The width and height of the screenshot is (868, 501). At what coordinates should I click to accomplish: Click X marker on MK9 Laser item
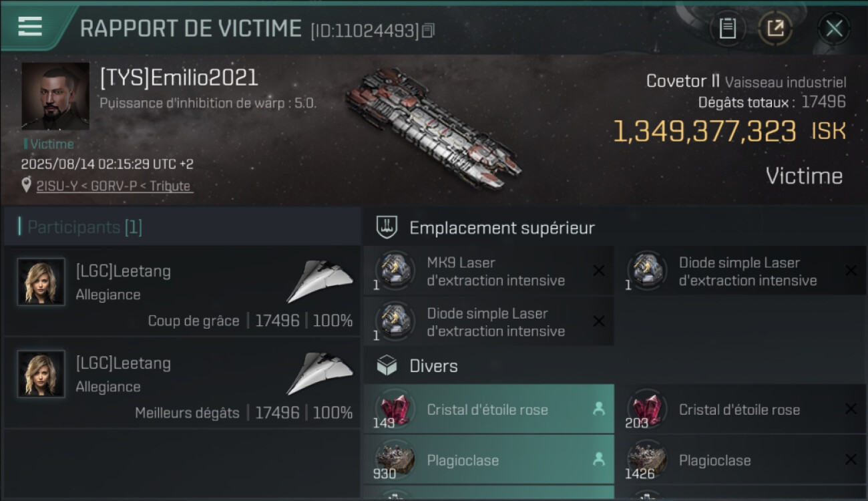(599, 271)
